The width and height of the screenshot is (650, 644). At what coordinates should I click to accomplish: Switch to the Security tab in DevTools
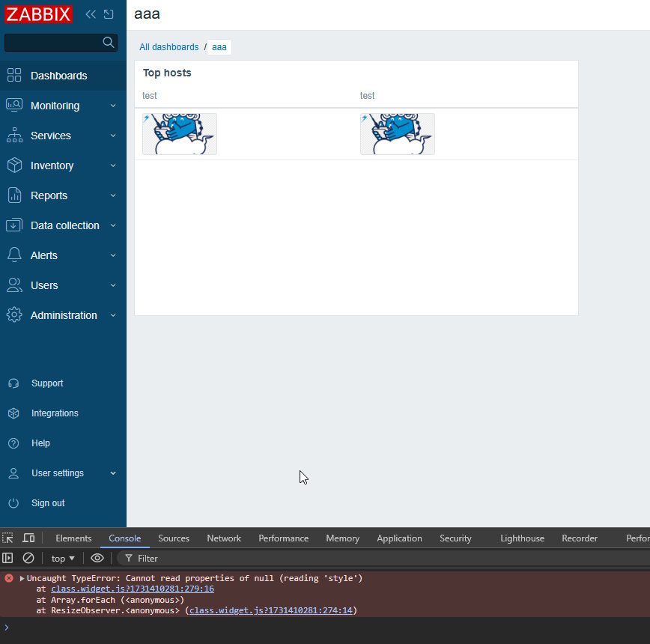click(x=455, y=538)
